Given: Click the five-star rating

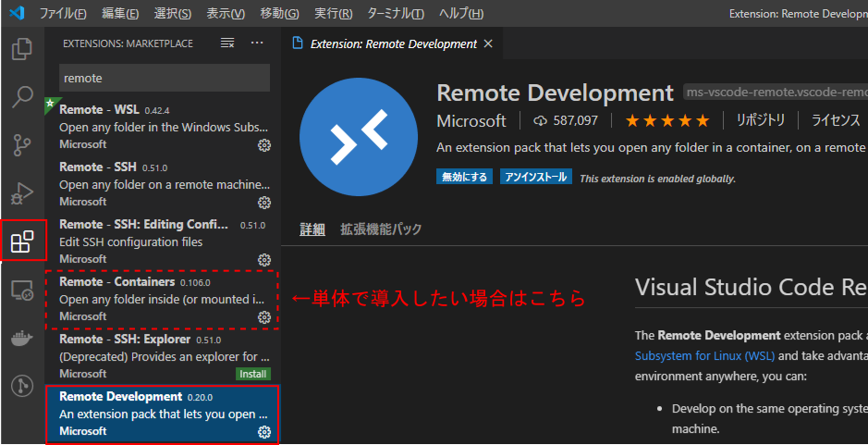Looking at the screenshot, I should click(x=667, y=120).
